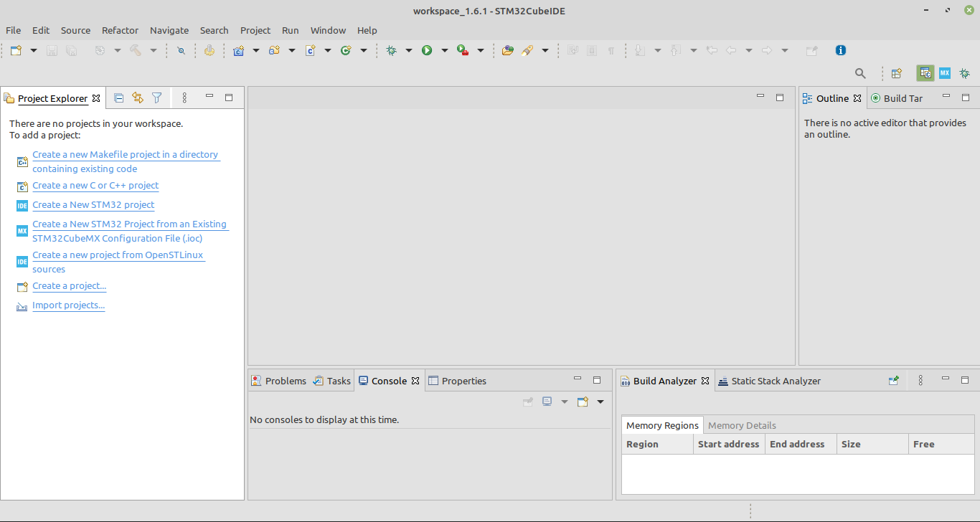
Task: Open the Project Explorer filter funnel icon
Action: tap(156, 98)
